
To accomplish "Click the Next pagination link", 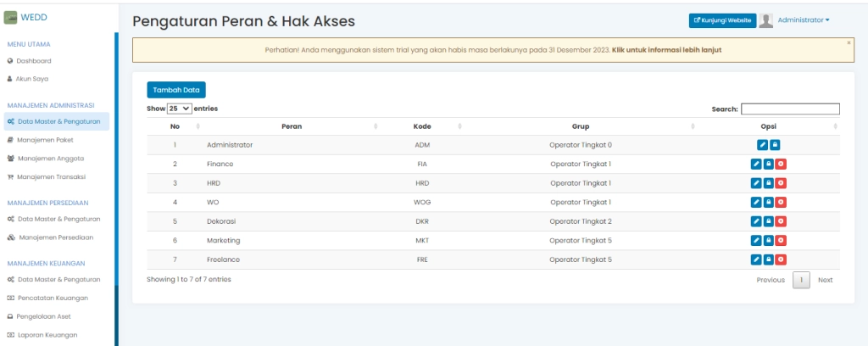I will pos(825,280).
